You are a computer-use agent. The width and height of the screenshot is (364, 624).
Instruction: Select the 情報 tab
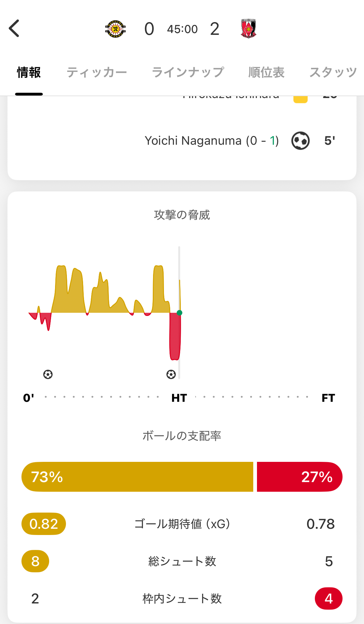click(x=29, y=72)
